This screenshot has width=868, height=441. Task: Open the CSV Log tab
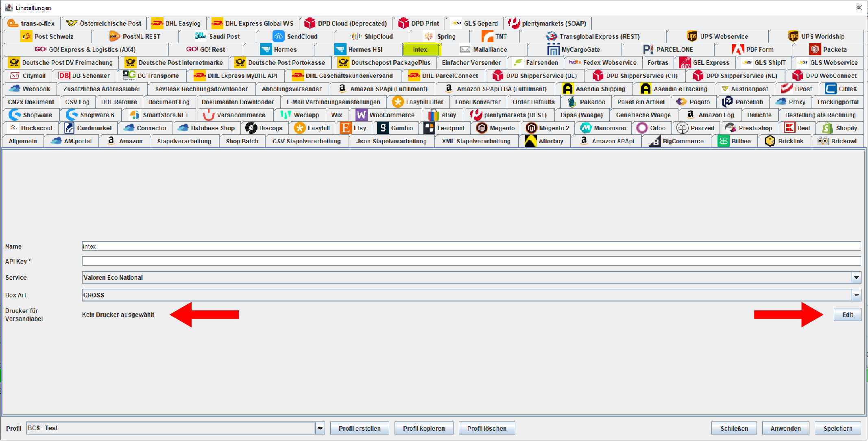77,102
